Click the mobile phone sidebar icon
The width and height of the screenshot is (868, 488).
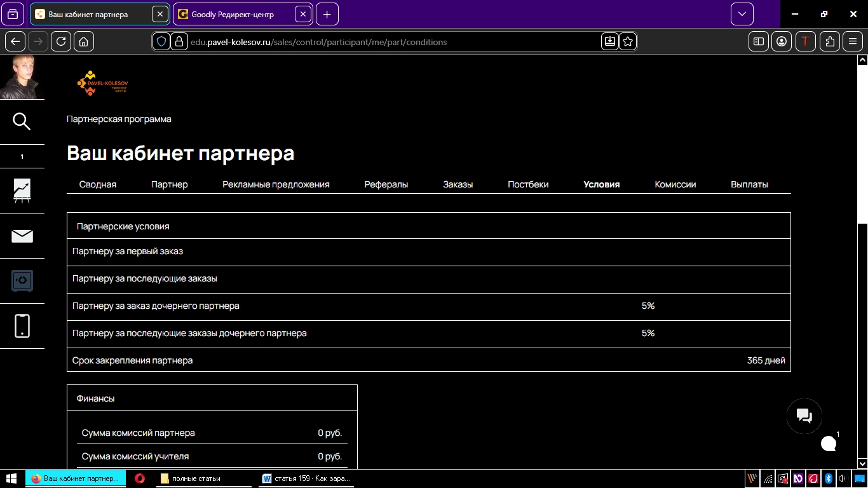click(x=22, y=325)
